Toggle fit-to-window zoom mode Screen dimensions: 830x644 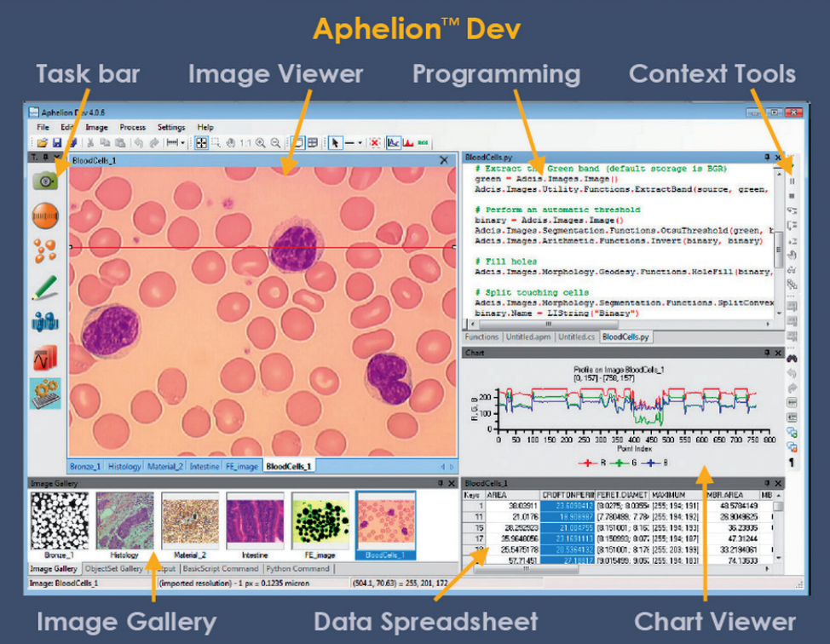pyautogui.click(x=201, y=143)
